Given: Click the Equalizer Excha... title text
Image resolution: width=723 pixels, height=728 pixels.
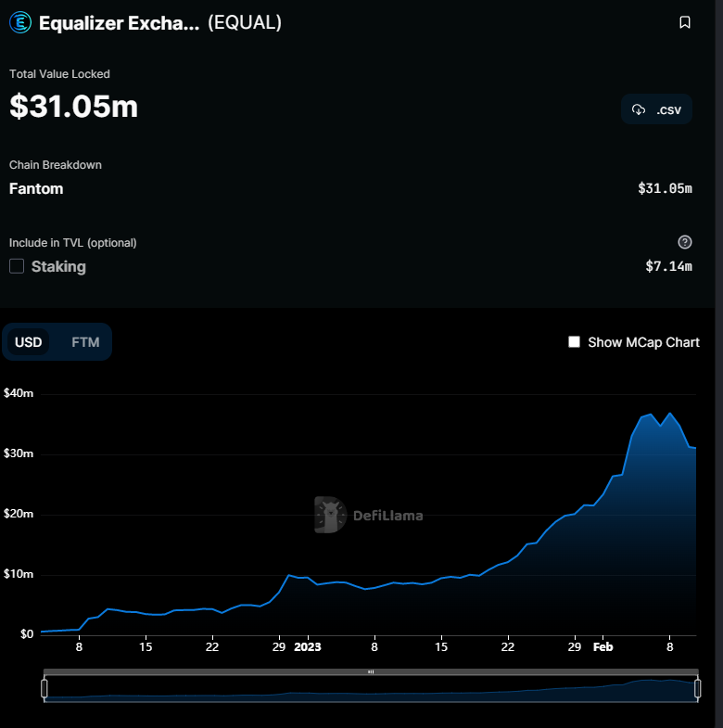Looking at the screenshot, I should [x=120, y=23].
